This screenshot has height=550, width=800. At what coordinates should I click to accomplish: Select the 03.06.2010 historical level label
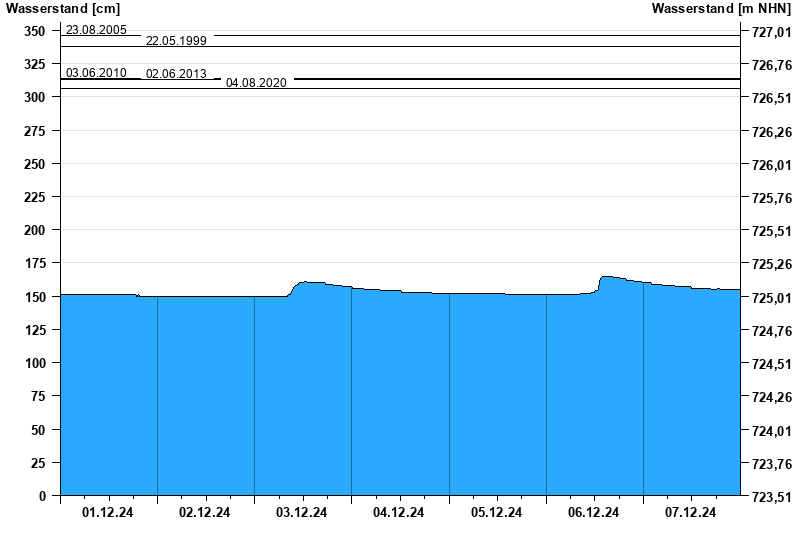pos(96,73)
